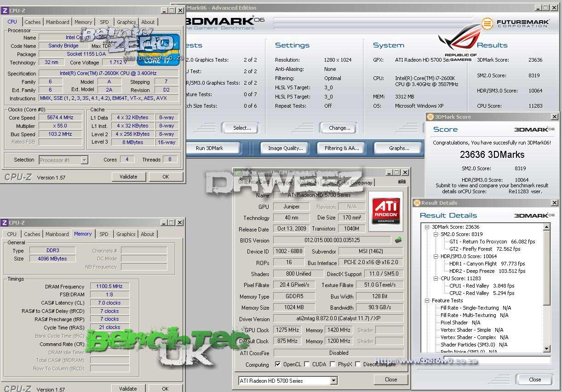Click the Result Details vertical scrollbar thumb

[x=547, y=268]
